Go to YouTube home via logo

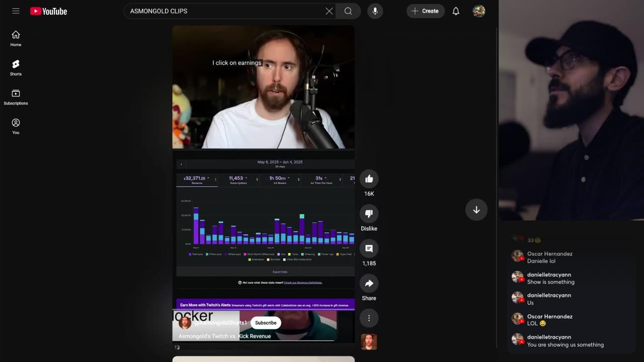pyautogui.click(x=48, y=11)
